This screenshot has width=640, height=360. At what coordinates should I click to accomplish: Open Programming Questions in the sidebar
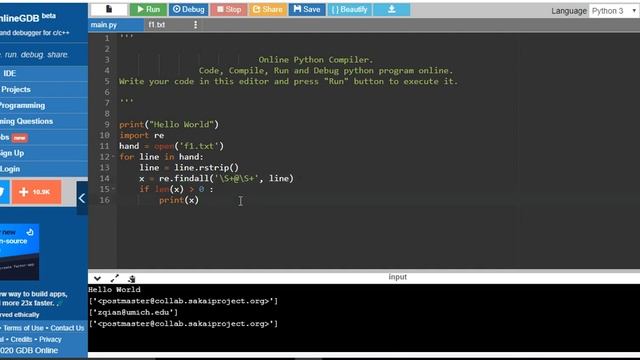point(44,121)
